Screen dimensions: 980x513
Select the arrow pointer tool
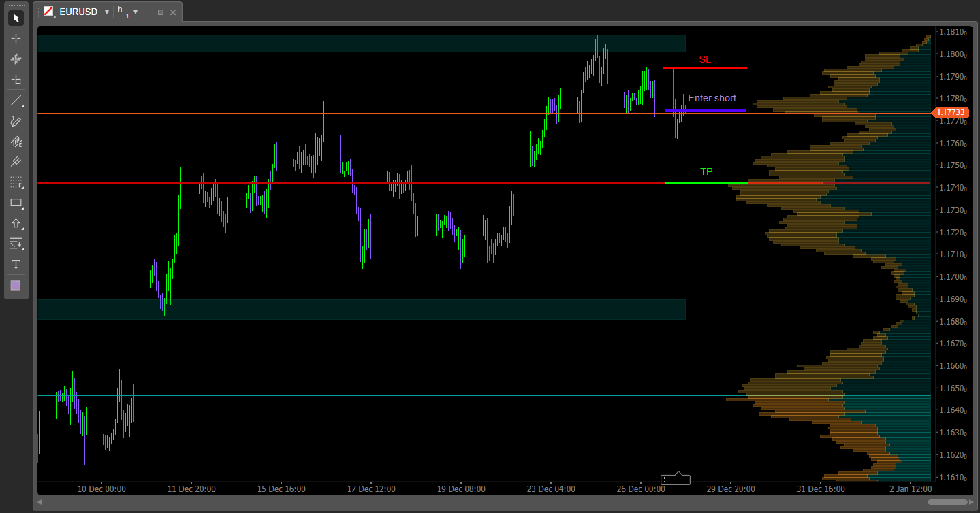[x=16, y=18]
